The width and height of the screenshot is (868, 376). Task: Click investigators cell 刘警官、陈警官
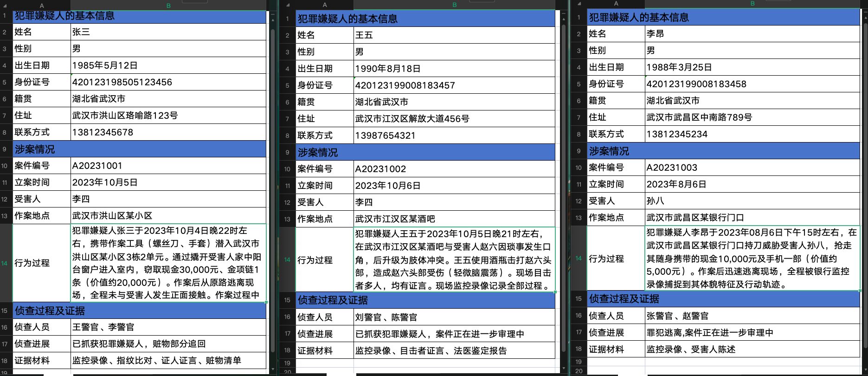pos(454,318)
